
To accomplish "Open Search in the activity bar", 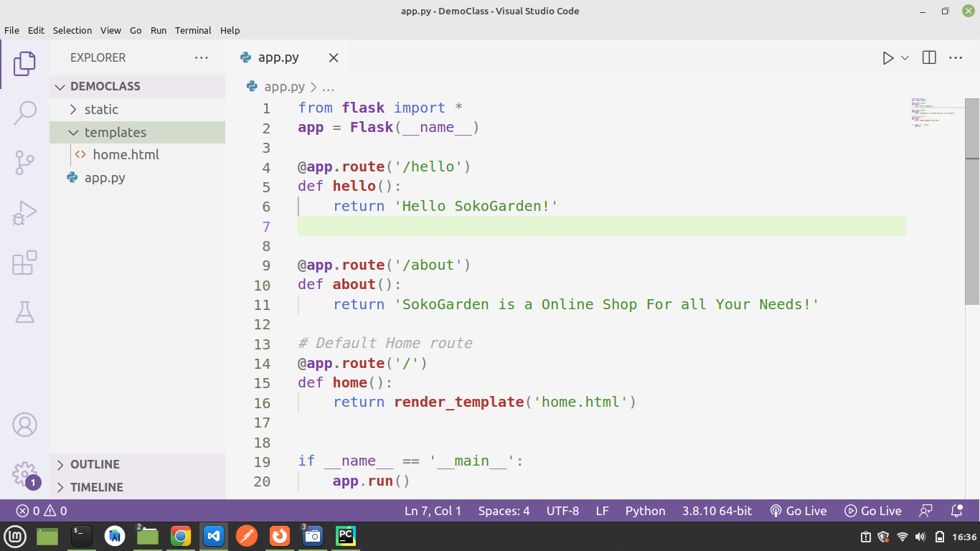I will (24, 113).
